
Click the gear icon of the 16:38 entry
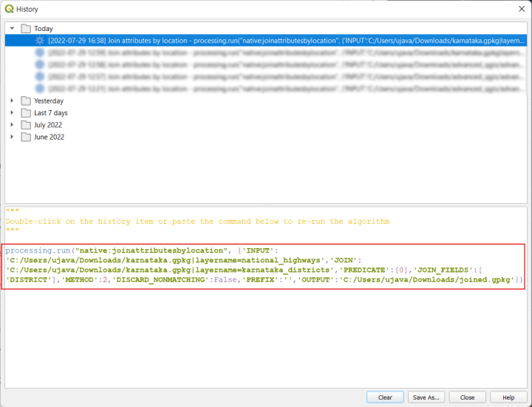pos(40,41)
